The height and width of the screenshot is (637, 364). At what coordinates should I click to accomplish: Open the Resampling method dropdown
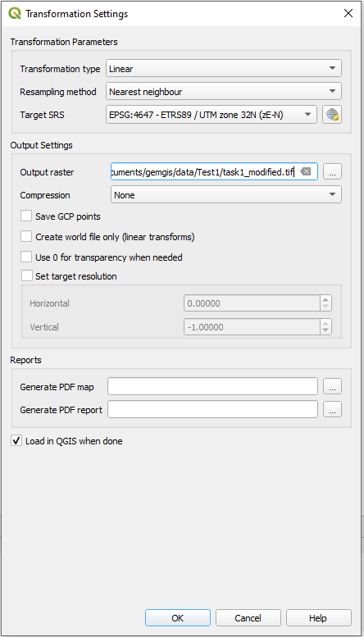pyautogui.click(x=224, y=91)
